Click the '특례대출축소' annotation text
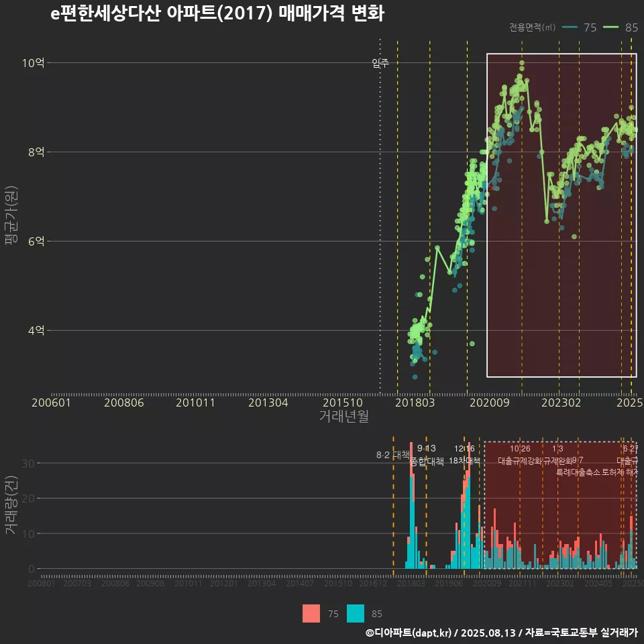 coord(578,472)
